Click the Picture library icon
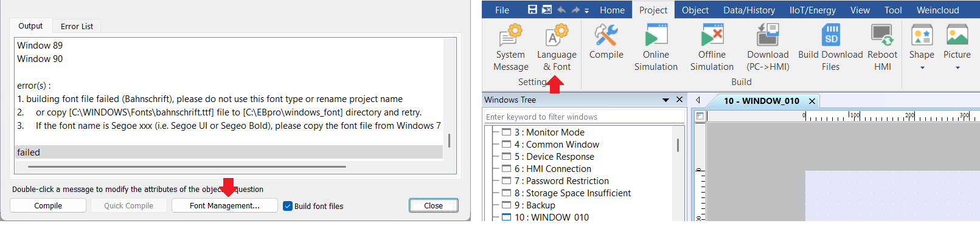The width and height of the screenshot is (980, 226). coord(957,35)
